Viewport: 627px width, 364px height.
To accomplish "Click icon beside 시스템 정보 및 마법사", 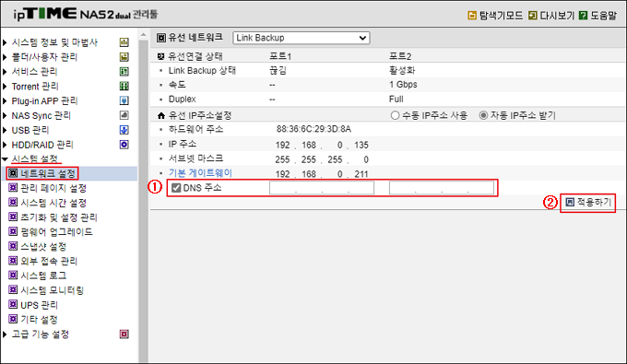I will pyautogui.click(x=124, y=42).
